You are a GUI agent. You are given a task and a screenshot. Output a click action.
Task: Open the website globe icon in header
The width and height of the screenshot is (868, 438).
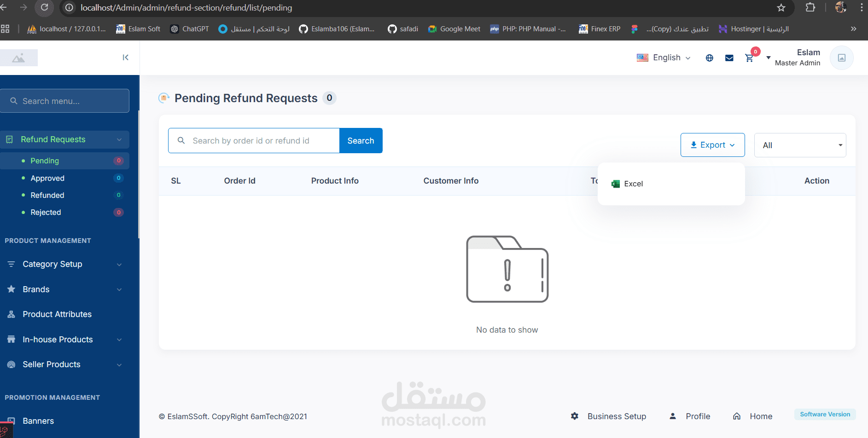tap(710, 58)
